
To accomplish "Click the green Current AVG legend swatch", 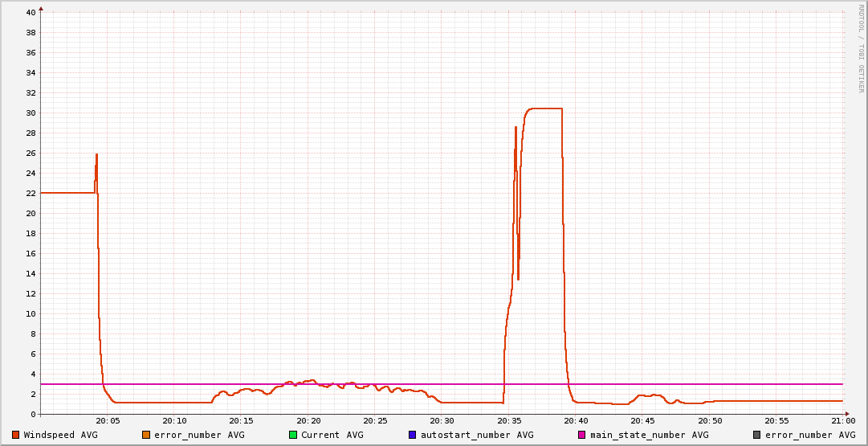I will pyautogui.click(x=293, y=435).
